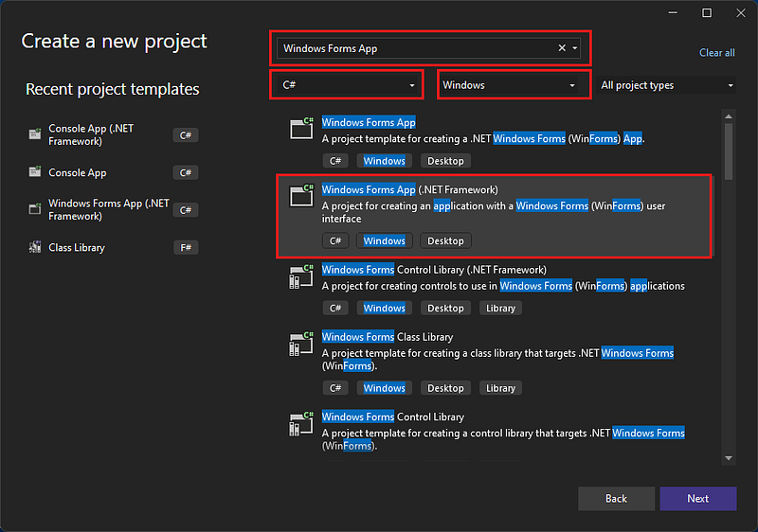Click the Windows Forms Class Library icon
Viewport: 758px width, 532px height.
click(301, 344)
